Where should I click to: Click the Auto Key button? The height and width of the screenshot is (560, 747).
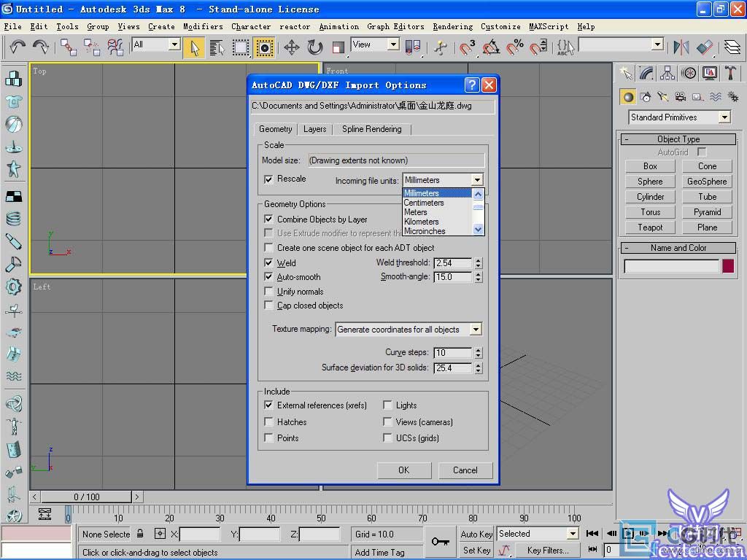476,534
